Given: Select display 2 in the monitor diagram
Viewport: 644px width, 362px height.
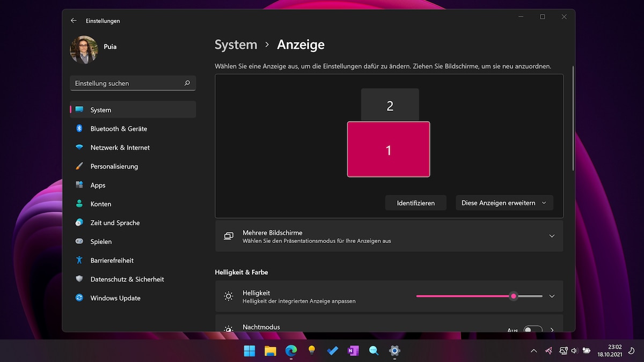Looking at the screenshot, I should pos(390,105).
